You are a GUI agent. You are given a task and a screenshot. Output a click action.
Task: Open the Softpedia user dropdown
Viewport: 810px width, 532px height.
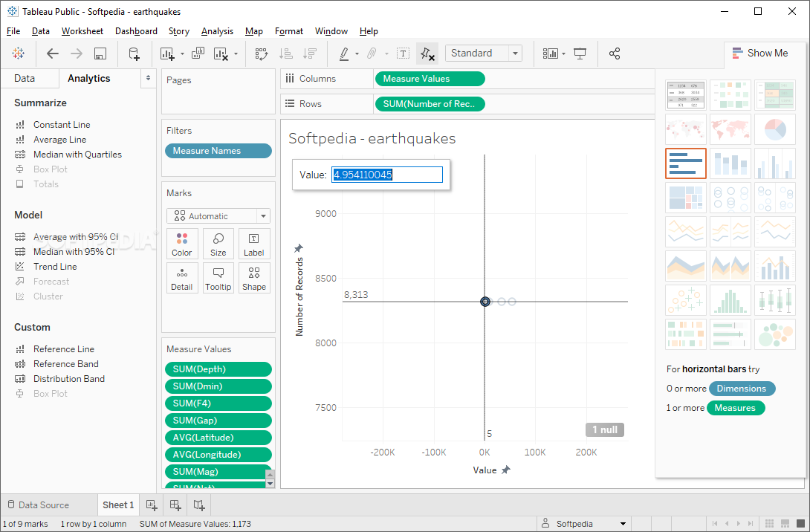[584, 523]
